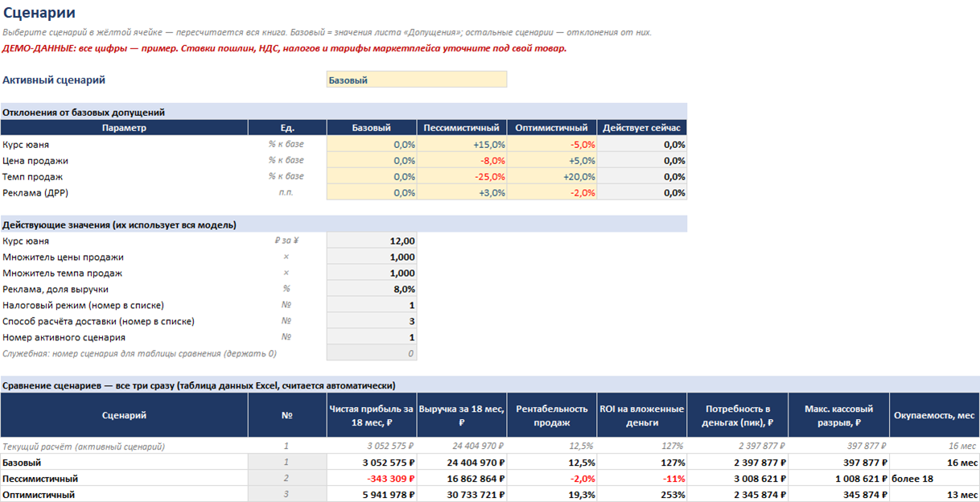The image size is (980, 502).
Task: Select the 'Действует сейчас' column header
Action: tap(641, 128)
